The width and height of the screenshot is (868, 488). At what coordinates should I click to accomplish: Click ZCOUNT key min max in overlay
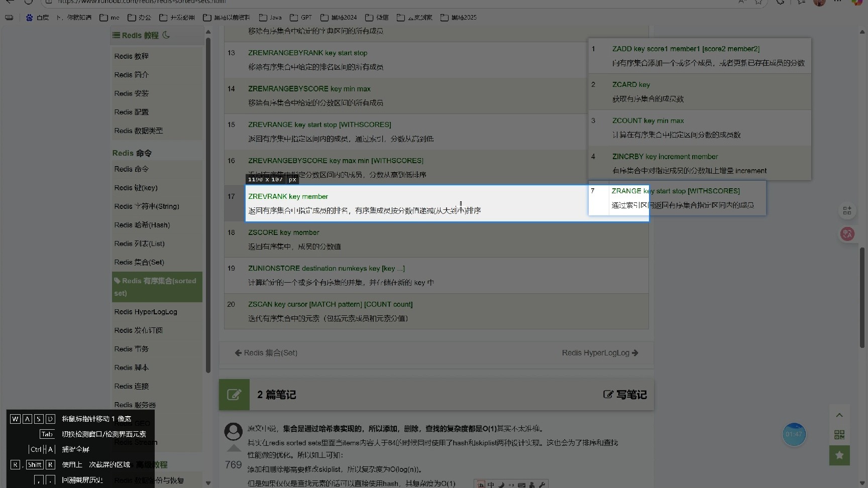tap(648, 120)
